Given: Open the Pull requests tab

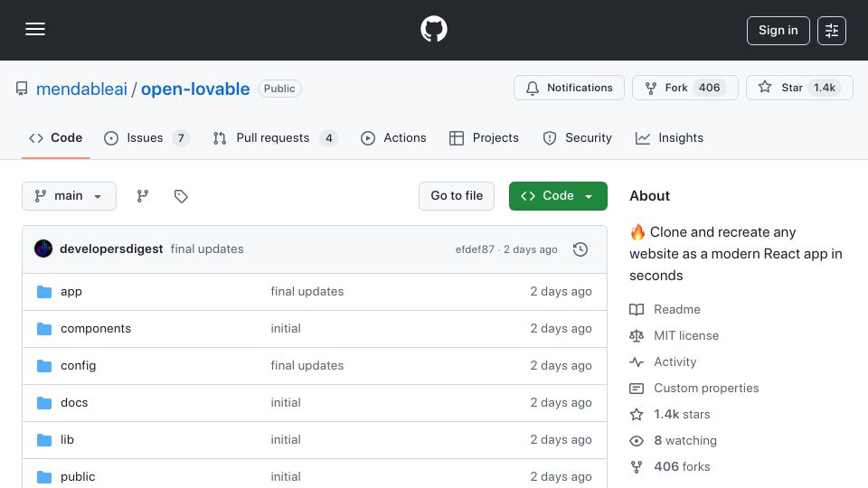Looking at the screenshot, I should (275, 137).
